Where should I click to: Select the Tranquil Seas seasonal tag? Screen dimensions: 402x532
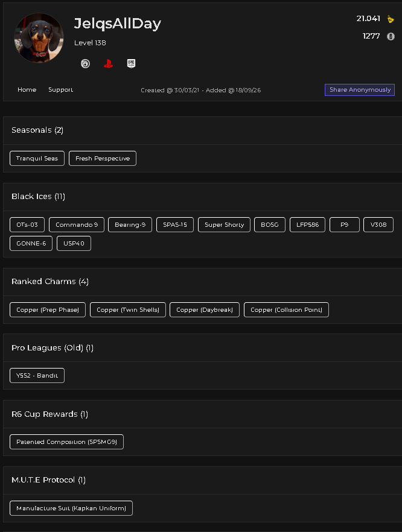coord(37,159)
